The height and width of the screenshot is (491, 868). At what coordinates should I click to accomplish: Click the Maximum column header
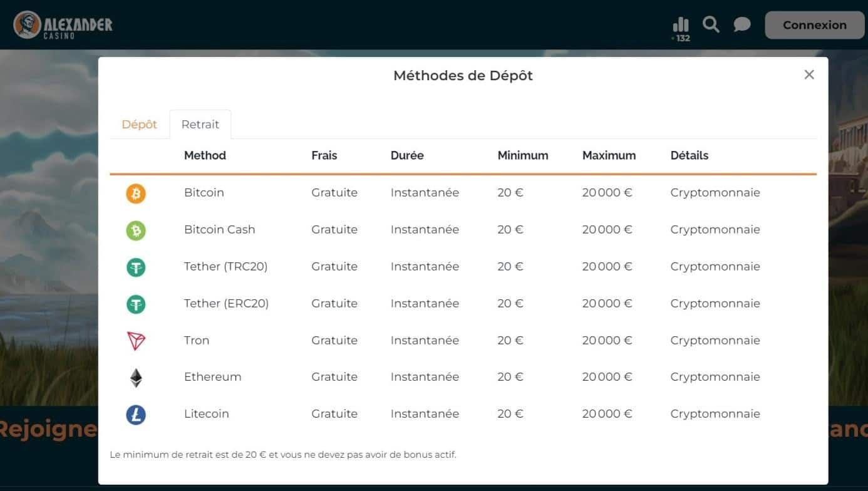(x=609, y=155)
